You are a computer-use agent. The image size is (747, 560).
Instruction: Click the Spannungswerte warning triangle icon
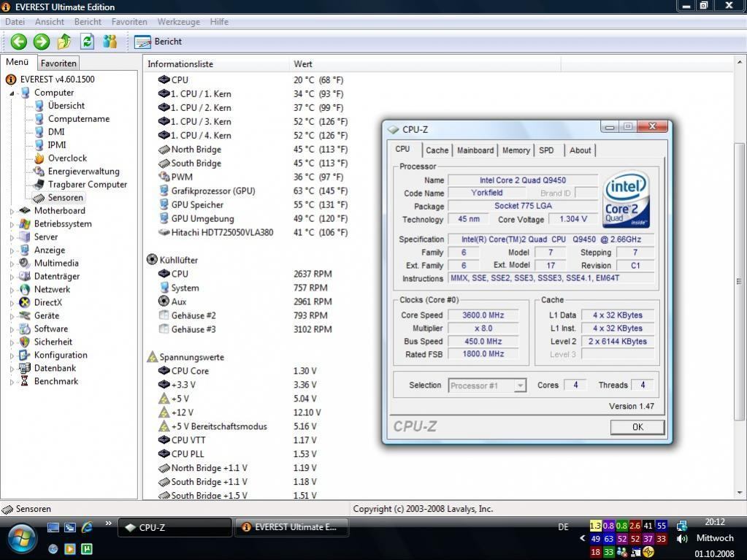[152, 357]
